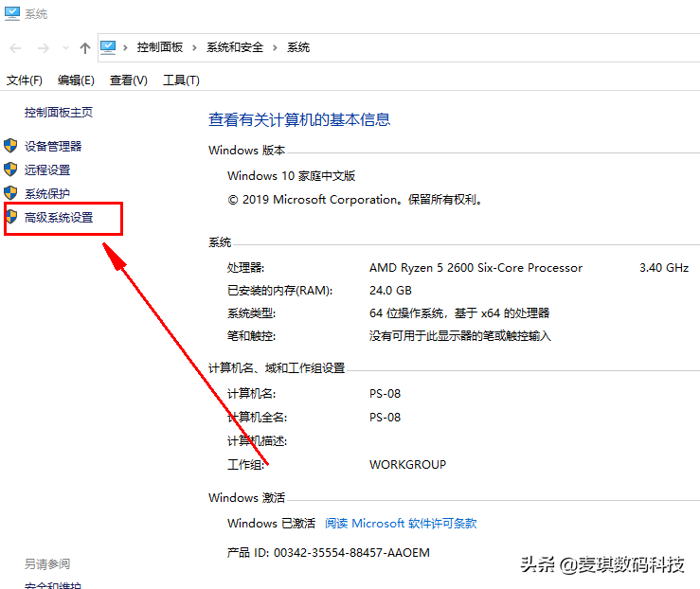The image size is (700, 589).
Task: Select the 系统类型: label
Action: (251, 313)
